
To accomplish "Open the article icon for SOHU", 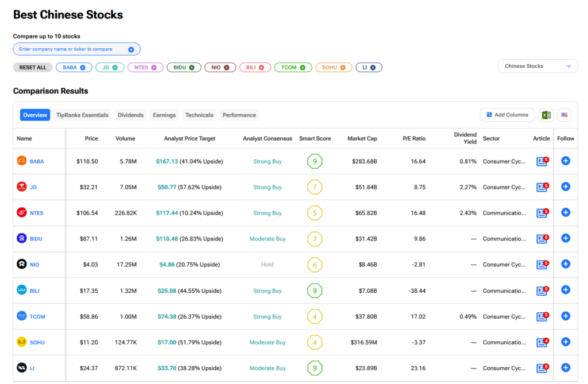I will (x=542, y=342).
